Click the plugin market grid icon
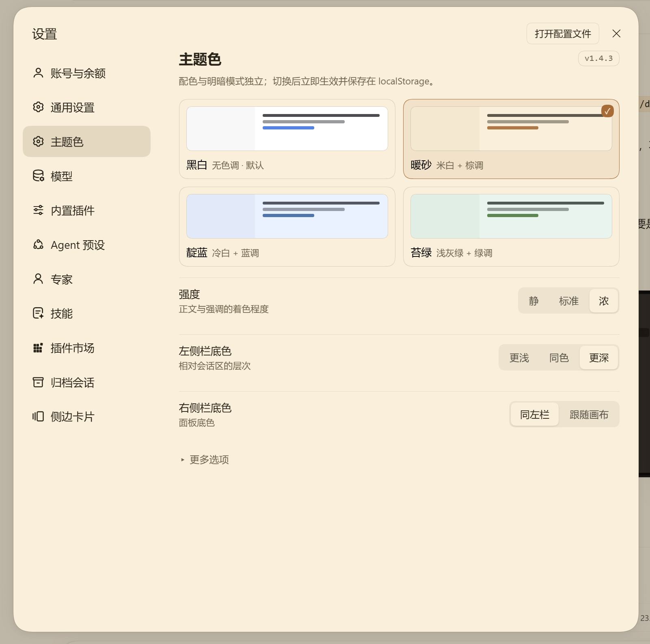The width and height of the screenshot is (650, 644). tap(38, 348)
